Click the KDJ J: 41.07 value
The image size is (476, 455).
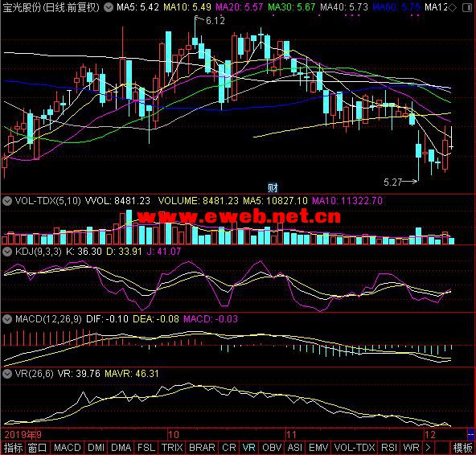(164, 252)
